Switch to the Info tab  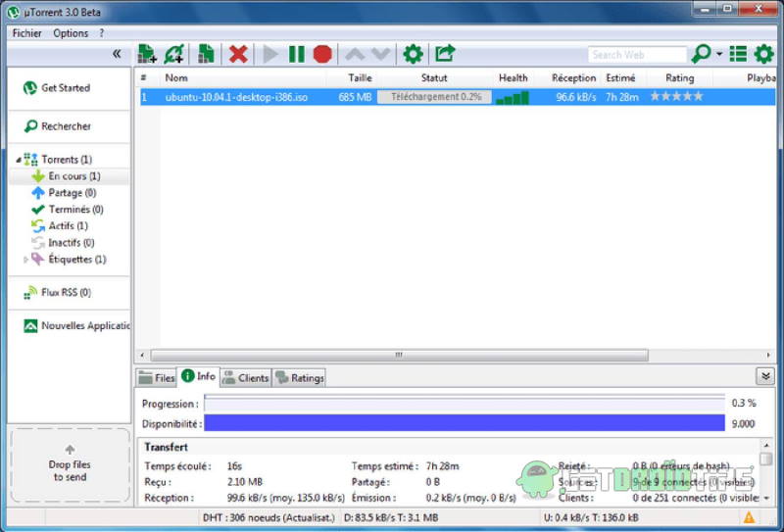click(198, 376)
